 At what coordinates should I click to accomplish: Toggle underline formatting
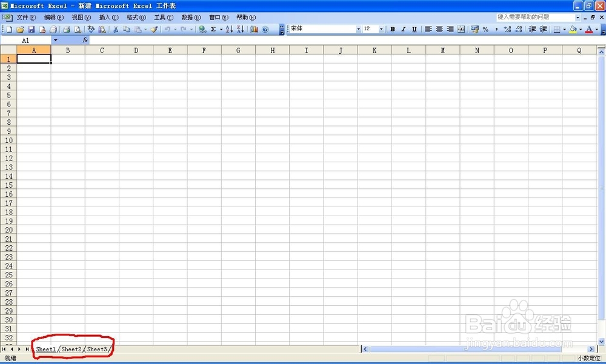click(415, 29)
